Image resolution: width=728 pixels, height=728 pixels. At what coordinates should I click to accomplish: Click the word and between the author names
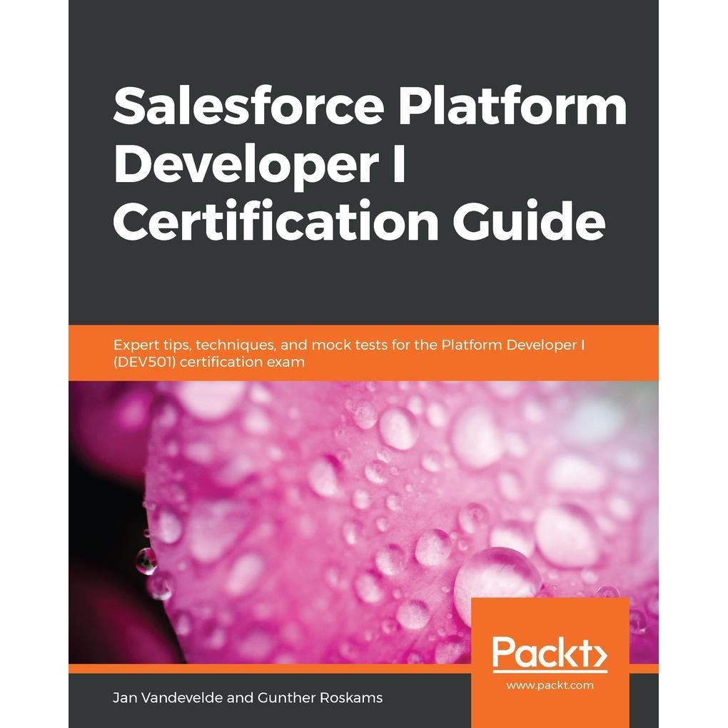pyautogui.click(x=240, y=697)
